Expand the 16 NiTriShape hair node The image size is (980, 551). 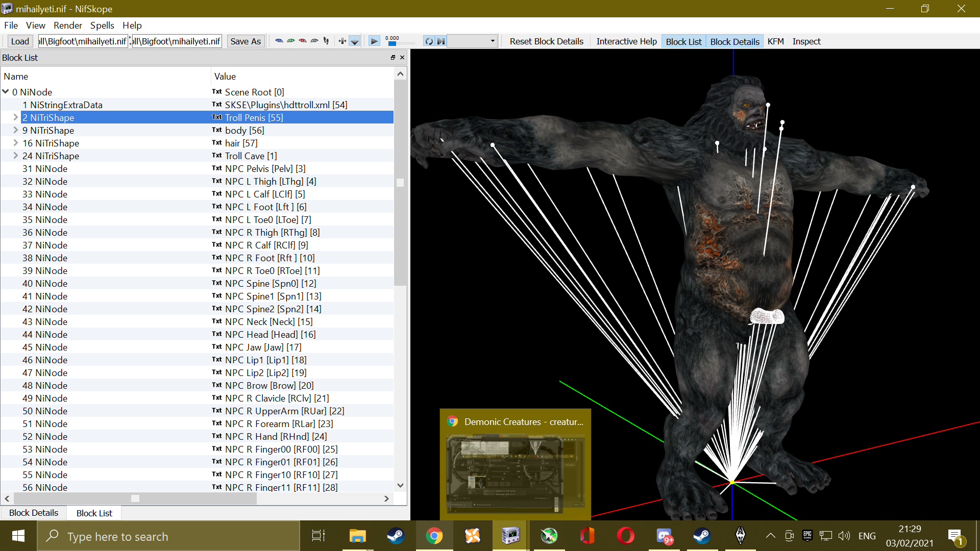[x=15, y=143]
